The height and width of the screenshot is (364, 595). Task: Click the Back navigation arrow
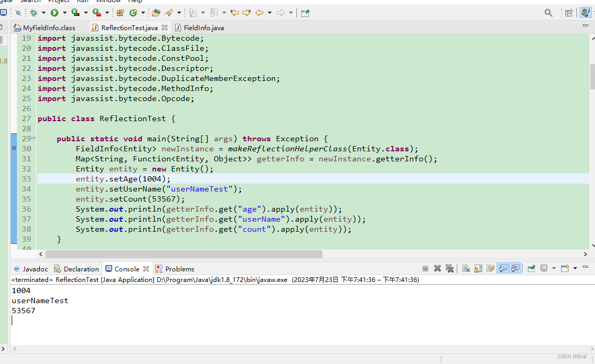[x=259, y=13]
